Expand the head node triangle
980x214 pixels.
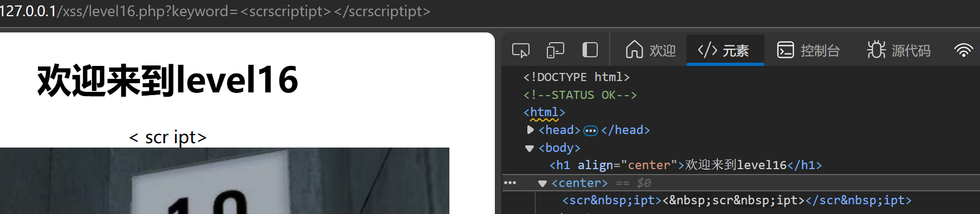click(x=530, y=130)
